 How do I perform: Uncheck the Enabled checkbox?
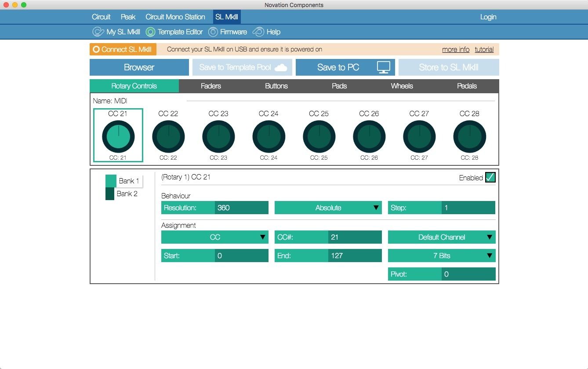pyautogui.click(x=490, y=178)
